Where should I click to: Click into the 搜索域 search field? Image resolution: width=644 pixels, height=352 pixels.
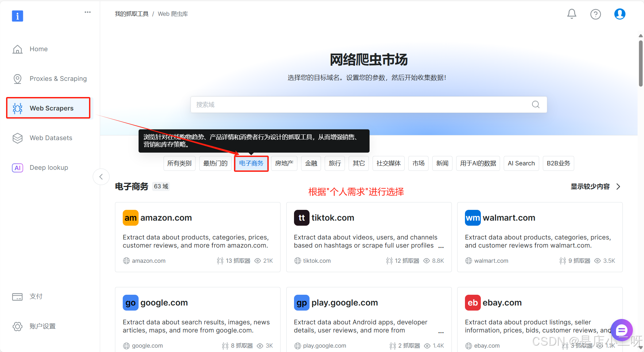pos(361,105)
